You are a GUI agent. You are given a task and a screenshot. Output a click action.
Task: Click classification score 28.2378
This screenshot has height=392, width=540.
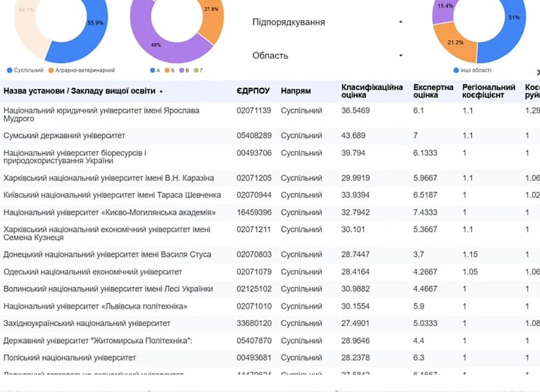pyautogui.click(x=355, y=358)
